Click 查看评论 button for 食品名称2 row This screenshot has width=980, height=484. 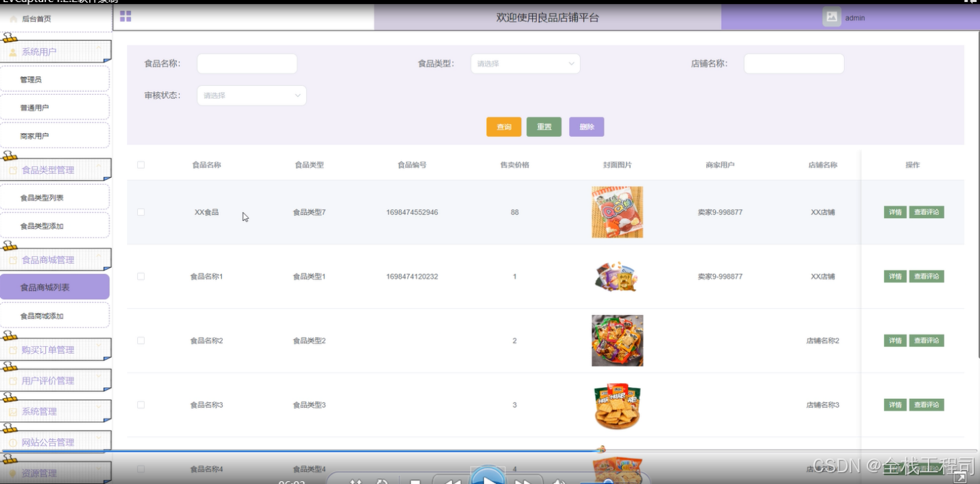tap(926, 341)
